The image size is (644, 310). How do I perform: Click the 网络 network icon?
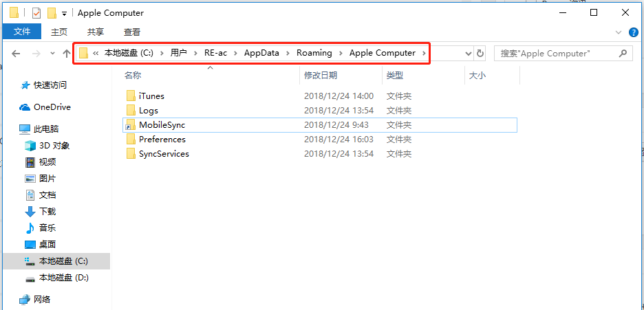[x=25, y=299]
